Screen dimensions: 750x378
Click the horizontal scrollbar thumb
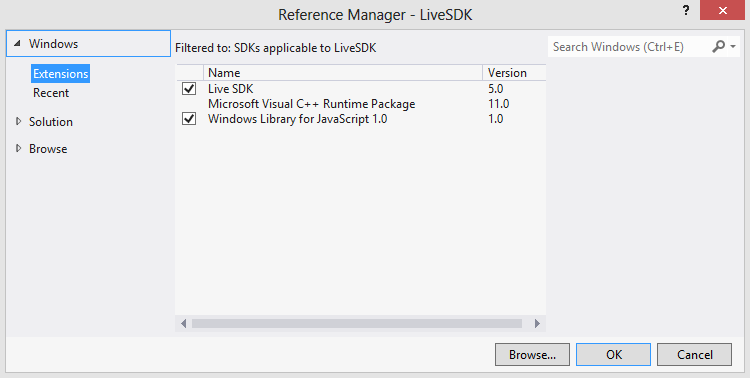pos(357,323)
